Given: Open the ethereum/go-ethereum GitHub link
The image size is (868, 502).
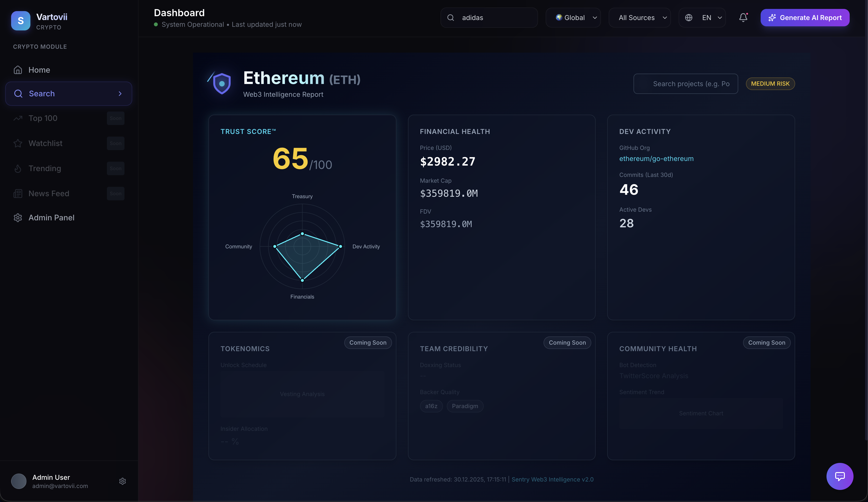Looking at the screenshot, I should (x=656, y=159).
